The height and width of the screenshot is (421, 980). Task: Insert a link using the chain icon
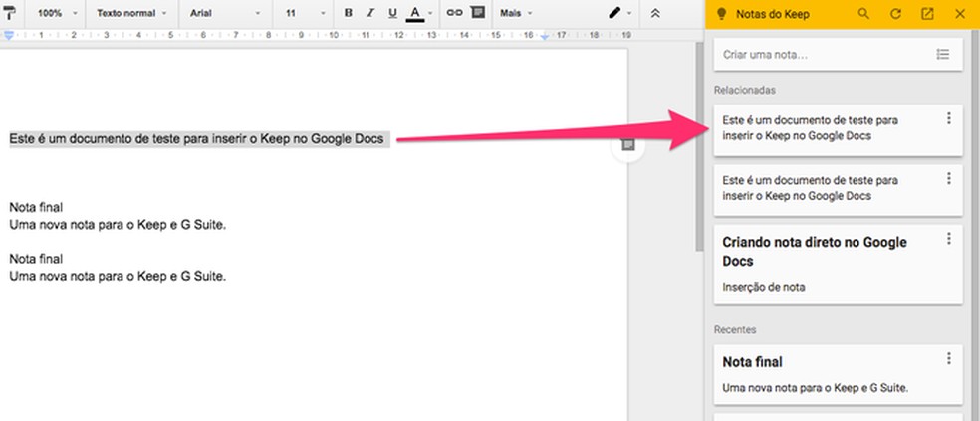(454, 13)
